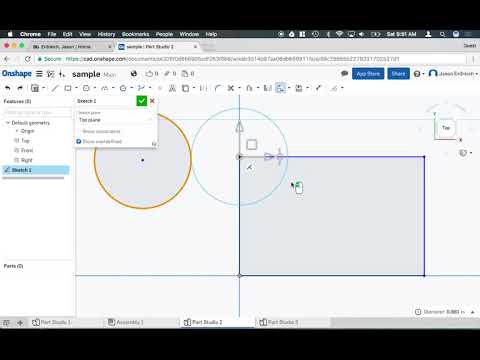
Task: Open the polygon tool dropdown arrow
Action: click(x=131, y=88)
